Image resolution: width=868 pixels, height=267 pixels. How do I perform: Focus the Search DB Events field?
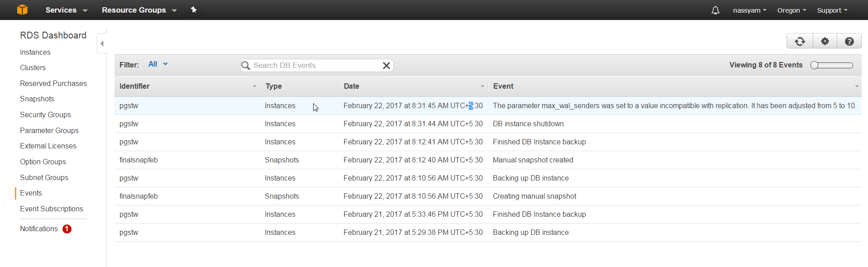(317, 66)
